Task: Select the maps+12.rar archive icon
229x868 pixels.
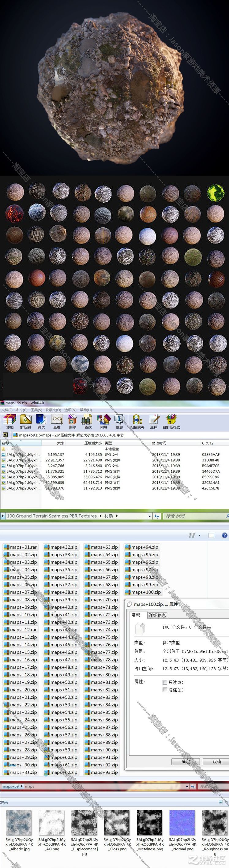Action: point(6,629)
